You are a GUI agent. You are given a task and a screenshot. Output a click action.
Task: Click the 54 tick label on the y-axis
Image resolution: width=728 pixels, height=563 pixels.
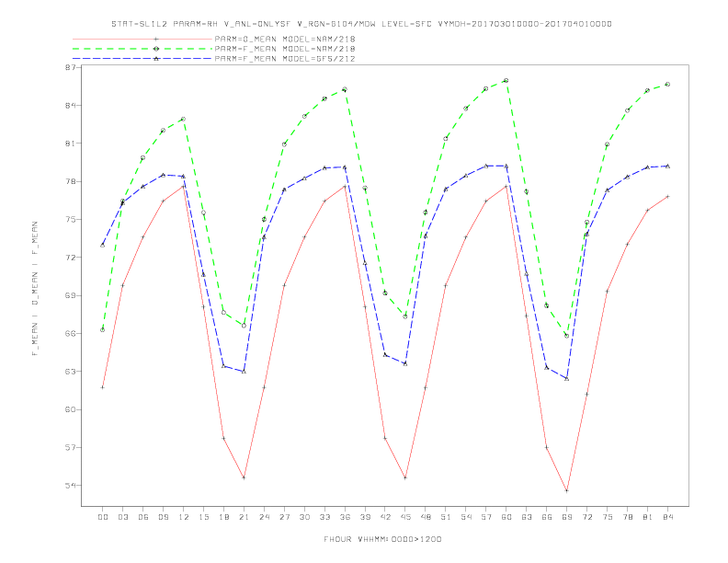click(x=70, y=486)
